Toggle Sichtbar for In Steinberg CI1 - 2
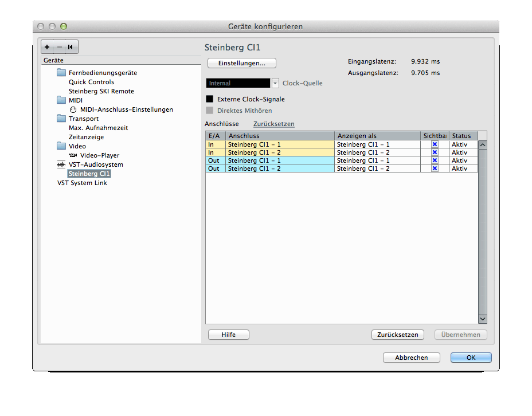Screen dimensions: 532x416 tap(435, 152)
